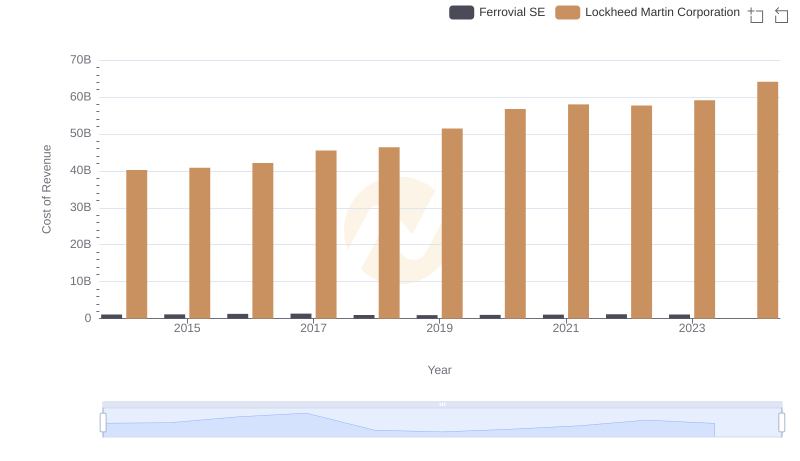Screen dimensions: 800x461
Task: Grab the left zoom slider handle
Action: (x=103, y=423)
